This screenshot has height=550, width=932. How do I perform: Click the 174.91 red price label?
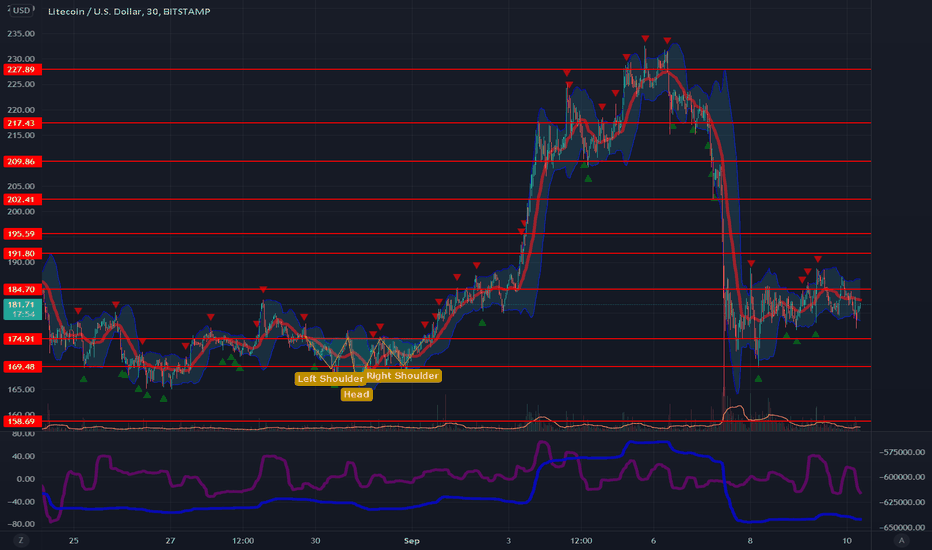click(x=22, y=339)
